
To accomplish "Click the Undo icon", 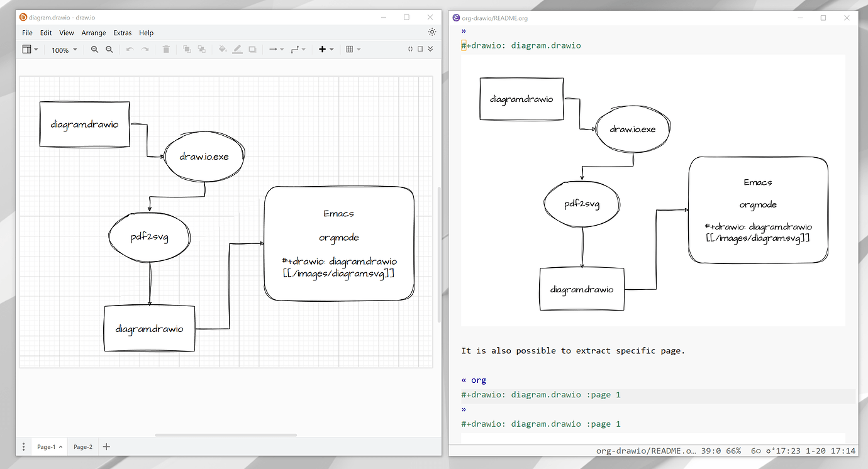I will [130, 49].
